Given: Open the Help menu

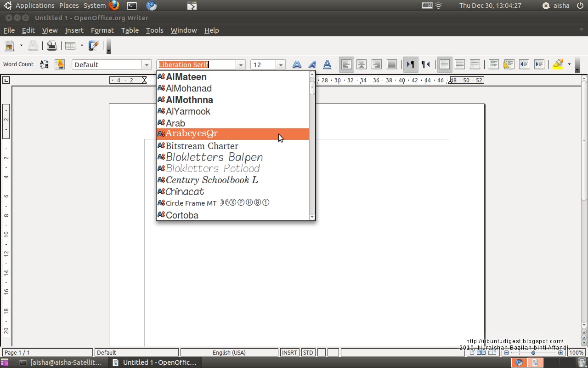Looking at the screenshot, I should [x=211, y=30].
